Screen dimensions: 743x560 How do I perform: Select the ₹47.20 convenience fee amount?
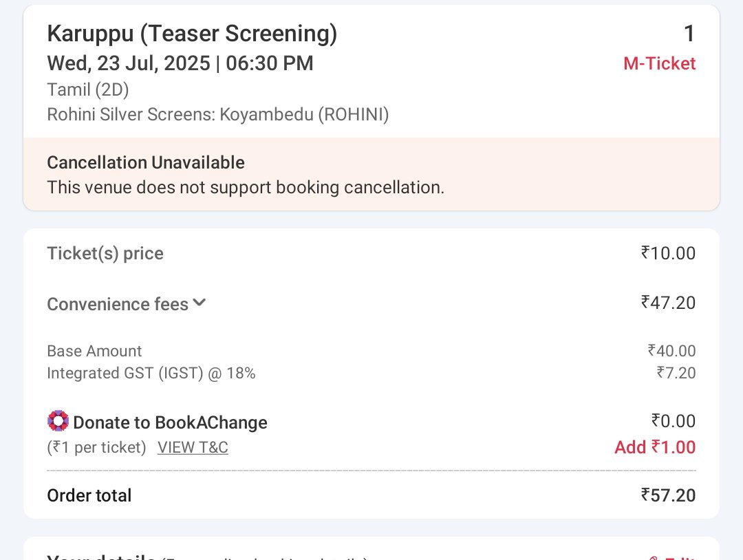click(668, 302)
